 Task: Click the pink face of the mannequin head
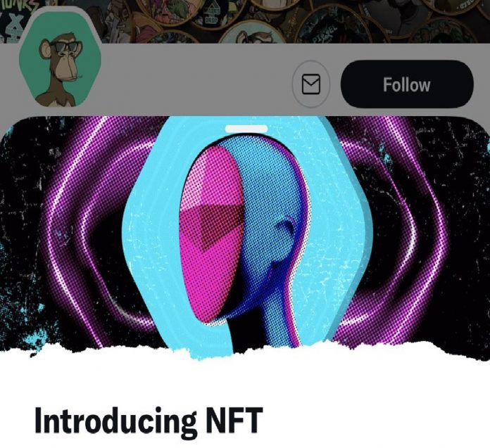(x=213, y=231)
